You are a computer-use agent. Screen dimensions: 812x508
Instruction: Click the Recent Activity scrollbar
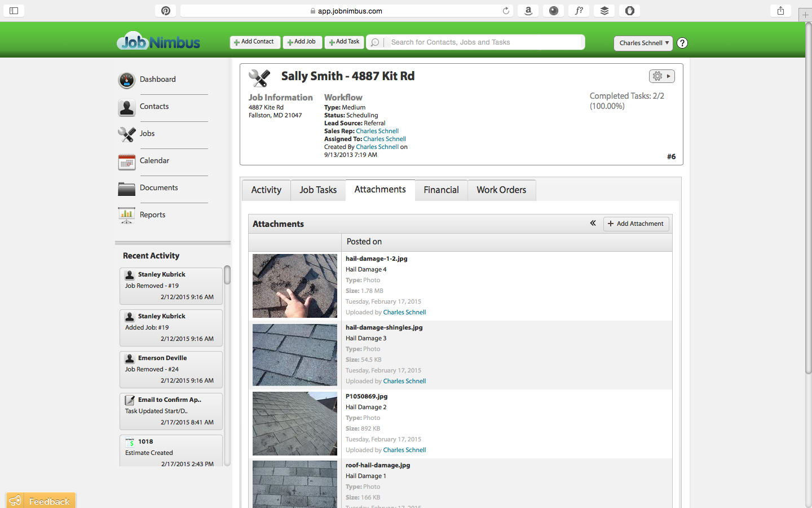227,275
